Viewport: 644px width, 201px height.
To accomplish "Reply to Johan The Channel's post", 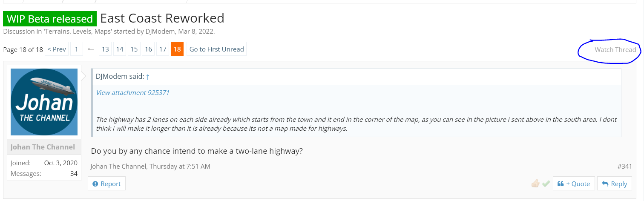I will point(614,184).
